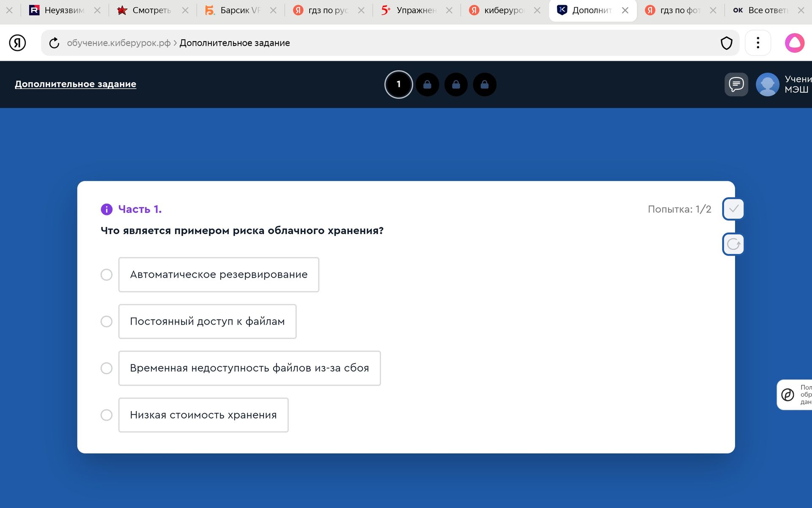Open the data processing widget at right edge
This screenshot has height=508, width=812.
click(x=795, y=395)
